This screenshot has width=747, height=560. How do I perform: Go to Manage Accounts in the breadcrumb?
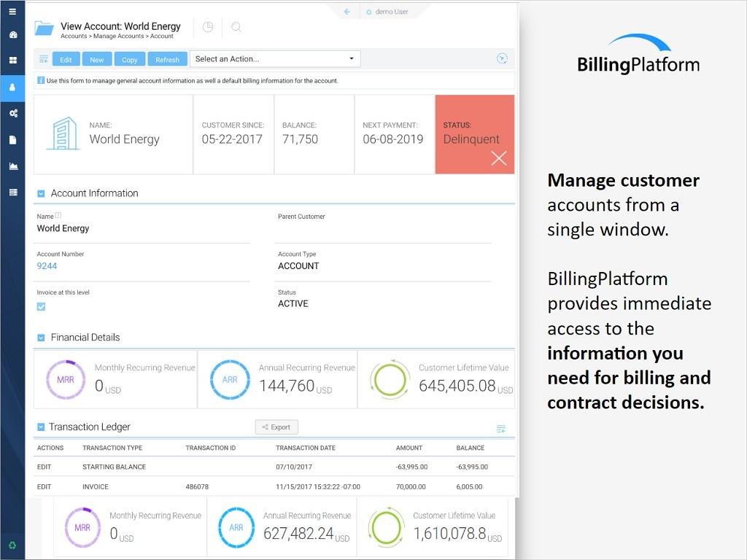118,36
